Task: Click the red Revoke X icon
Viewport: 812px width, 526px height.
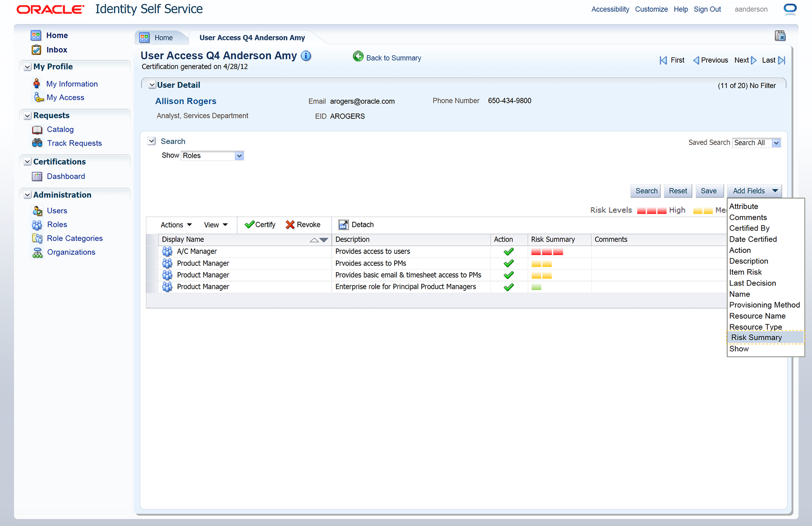Action: tap(290, 225)
